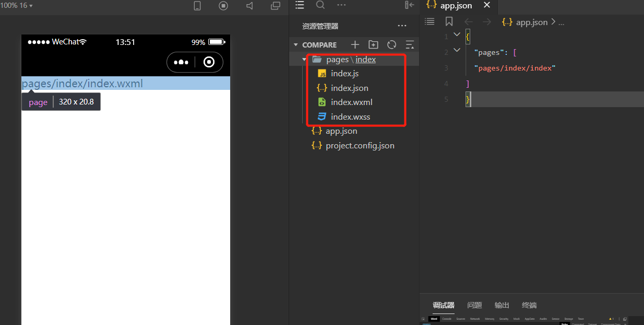Click the yellow warning count icon in debugger
This screenshot has width=644, height=325.
tap(611, 319)
